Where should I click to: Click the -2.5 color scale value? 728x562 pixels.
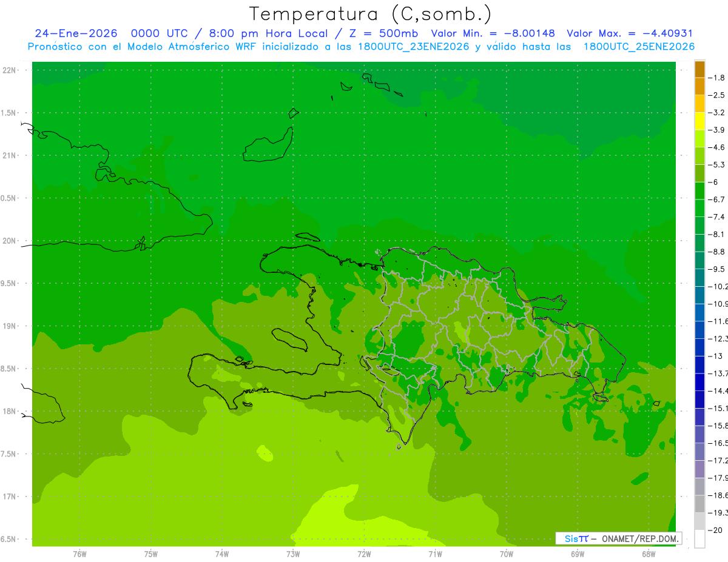716,95
